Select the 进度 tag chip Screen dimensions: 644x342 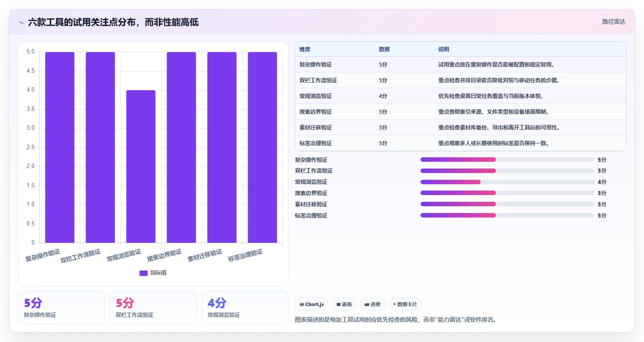[372, 304]
